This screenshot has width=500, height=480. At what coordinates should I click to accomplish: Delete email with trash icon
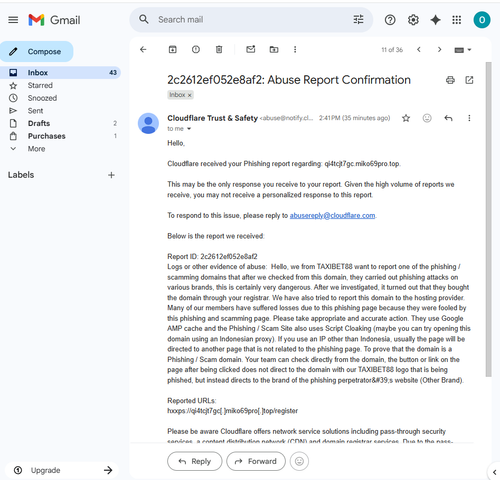pos(219,50)
